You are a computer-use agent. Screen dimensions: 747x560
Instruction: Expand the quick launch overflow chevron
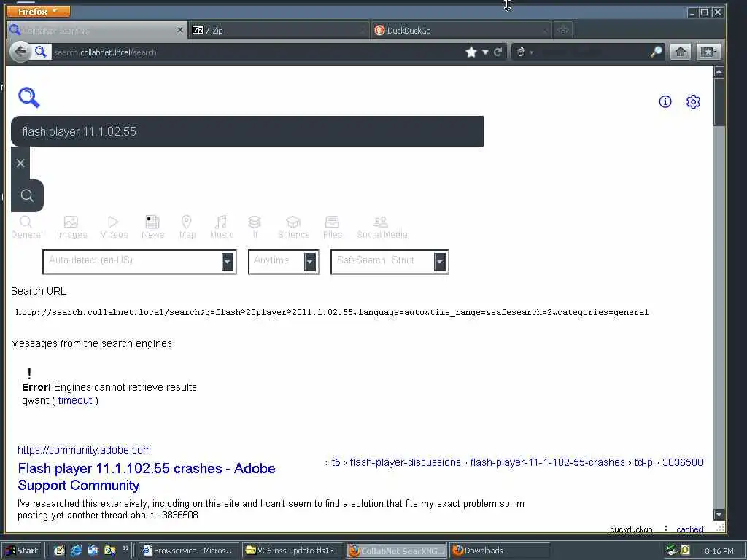click(x=125, y=548)
